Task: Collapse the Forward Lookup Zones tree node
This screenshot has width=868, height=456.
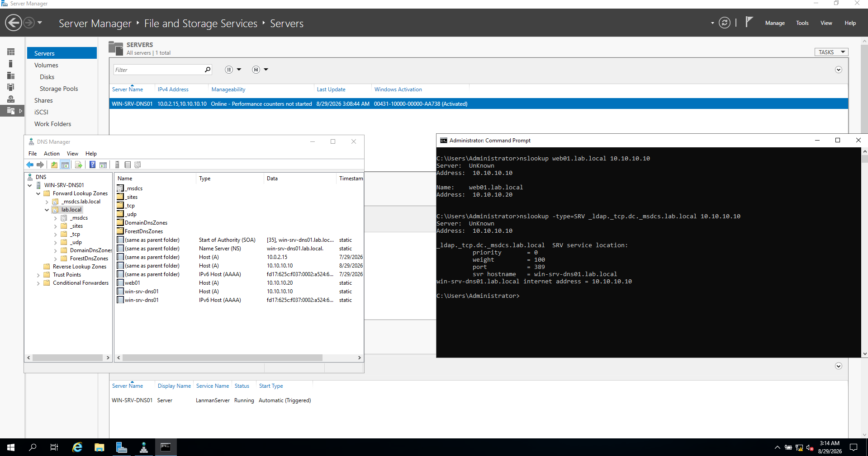Action: (x=38, y=193)
